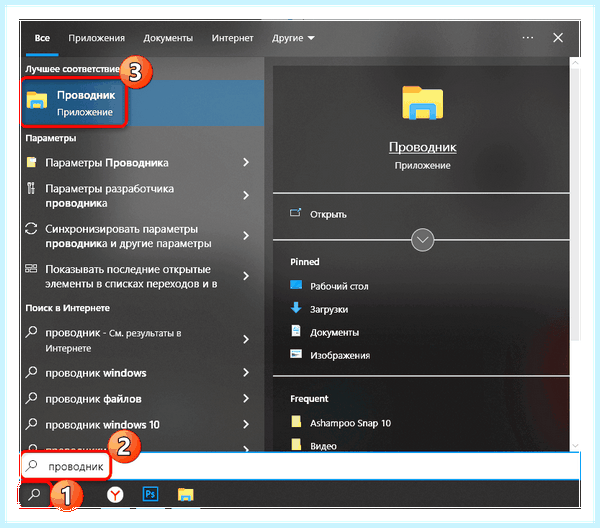
Task: Open frequent Ashampoo Snap 10 folder
Action: [351, 423]
